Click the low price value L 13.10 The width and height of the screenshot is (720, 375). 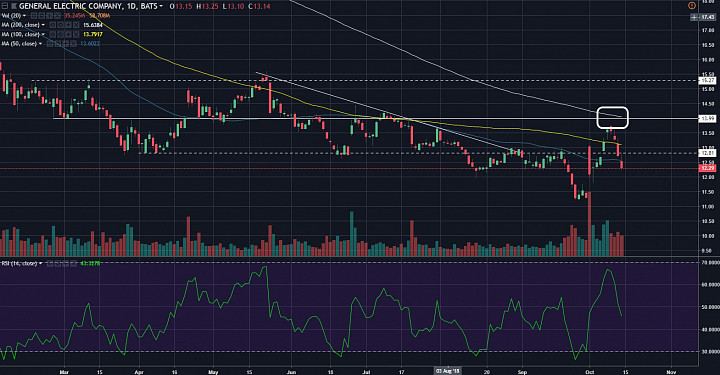233,6
